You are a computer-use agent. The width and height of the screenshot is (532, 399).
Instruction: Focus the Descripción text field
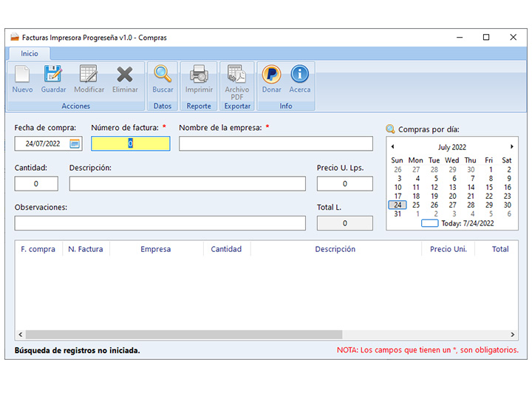[x=187, y=184]
